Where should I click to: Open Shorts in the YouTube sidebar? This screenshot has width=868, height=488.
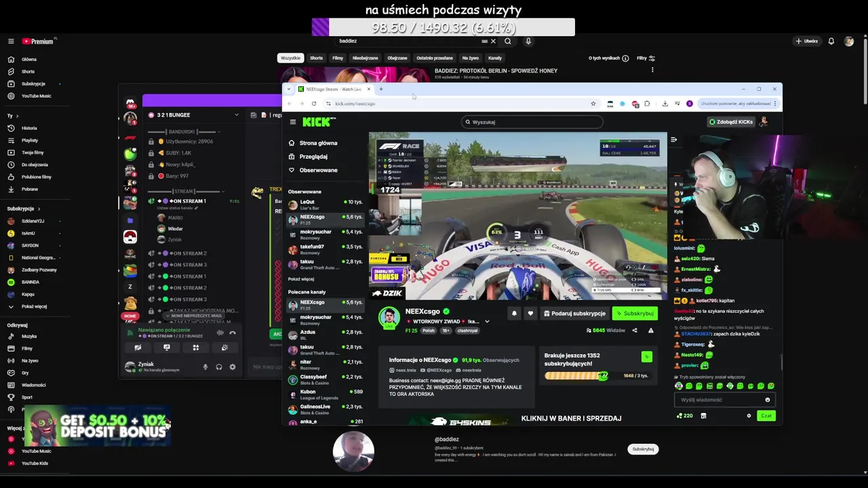(28, 71)
